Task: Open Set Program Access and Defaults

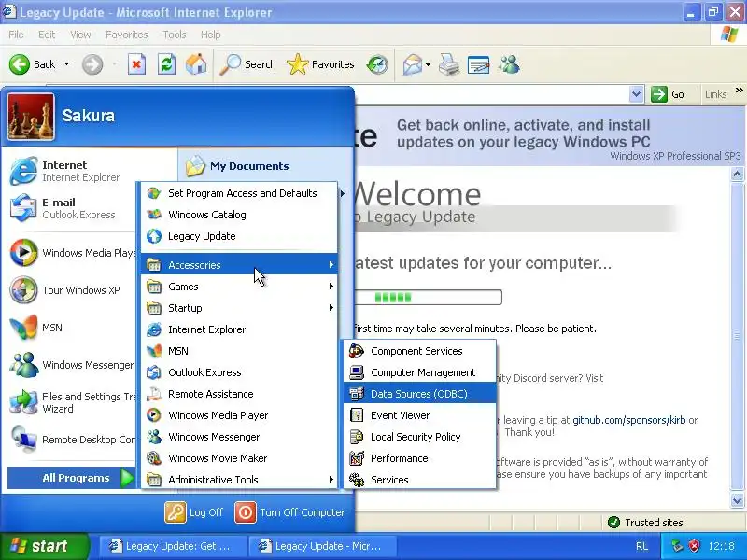Action: [x=239, y=193]
